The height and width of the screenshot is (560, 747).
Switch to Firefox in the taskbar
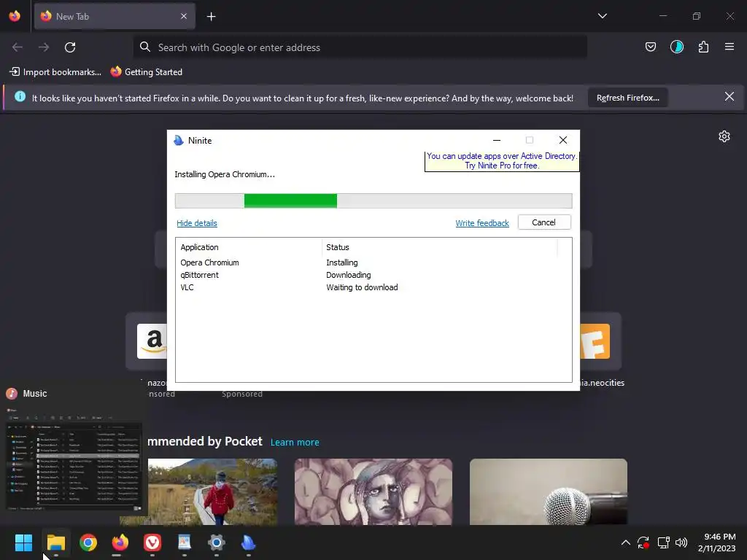120,542
